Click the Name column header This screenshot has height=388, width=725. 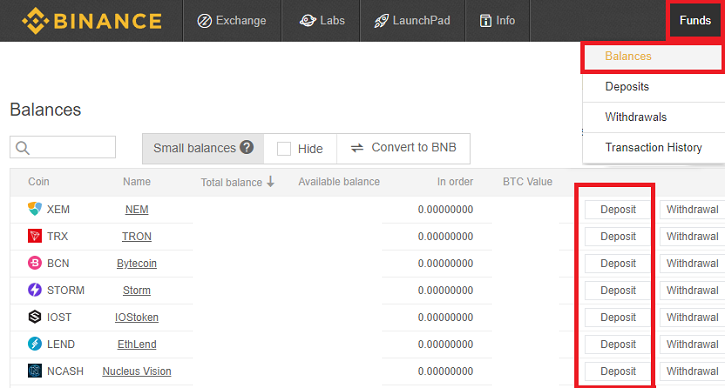pyautogui.click(x=137, y=182)
